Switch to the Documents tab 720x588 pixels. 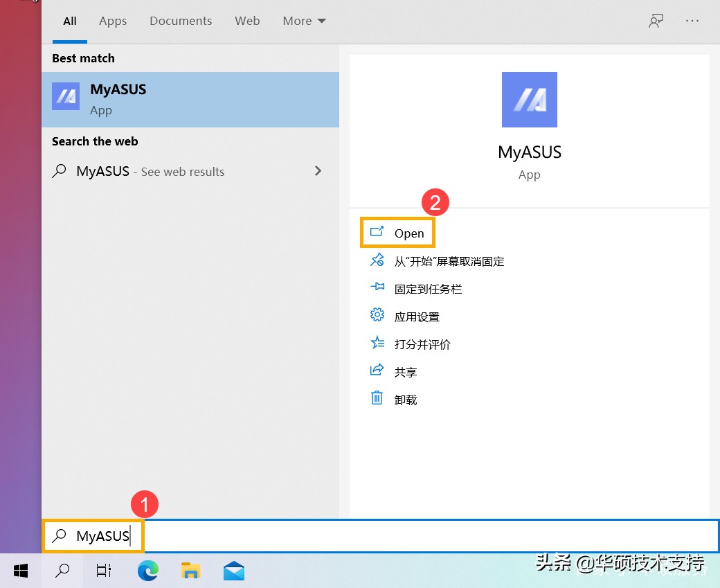tap(180, 21)
